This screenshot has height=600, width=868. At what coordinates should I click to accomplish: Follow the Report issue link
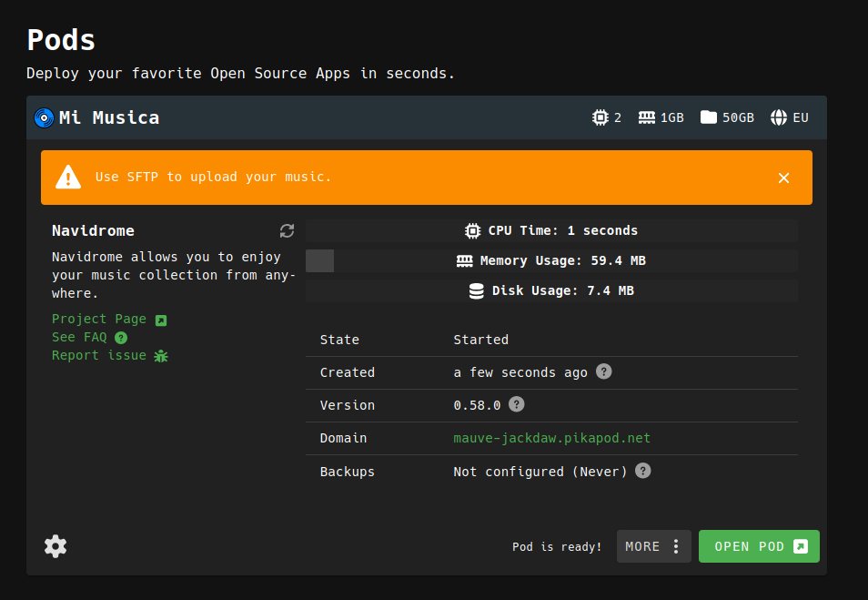[99, 355]
